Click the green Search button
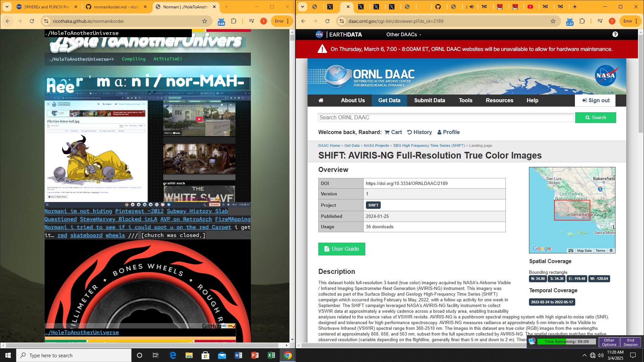The height and width of the screenshot is (362, 644). [x=596, y=118]
